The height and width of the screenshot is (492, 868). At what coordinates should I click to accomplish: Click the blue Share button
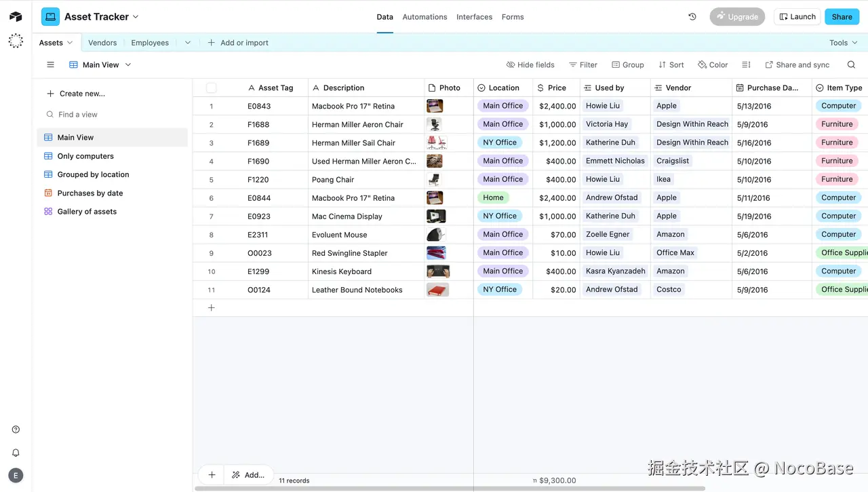click(842, 17)
